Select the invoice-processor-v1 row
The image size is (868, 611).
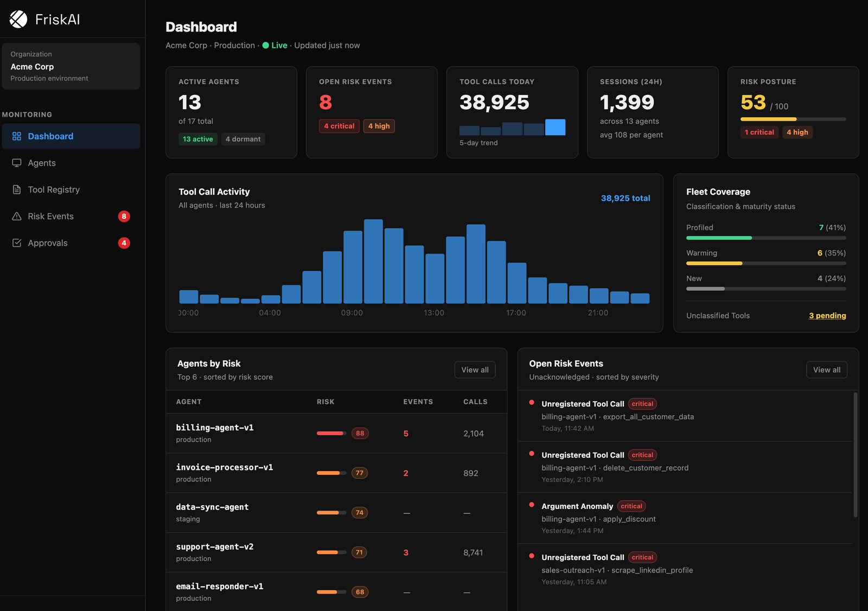click(336, 473)
